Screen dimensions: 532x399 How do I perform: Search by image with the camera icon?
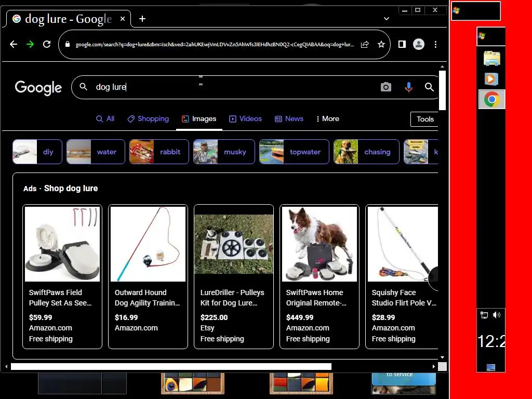tap(386, 87)
